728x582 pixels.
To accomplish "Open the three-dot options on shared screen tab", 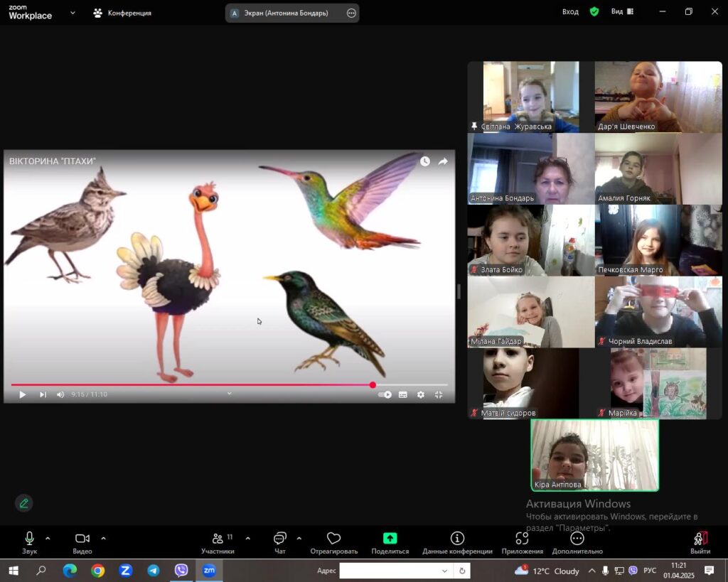I will tap(351, 13).
